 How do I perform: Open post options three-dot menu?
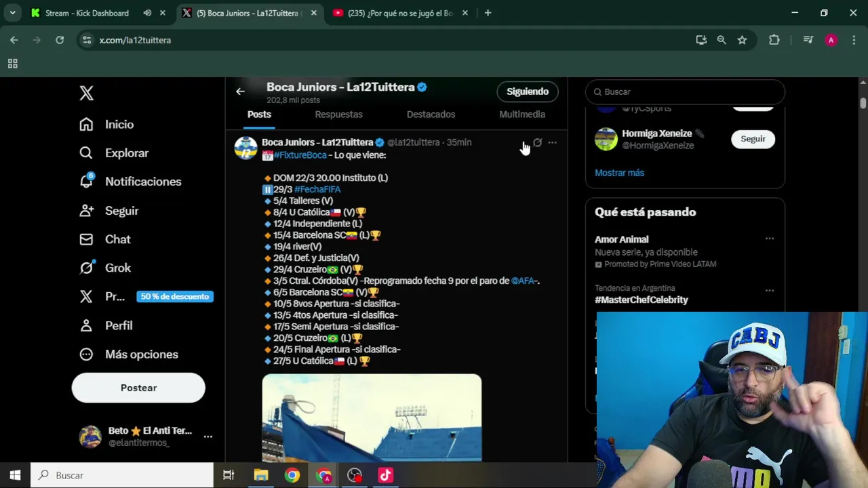[x=552, y=142]
